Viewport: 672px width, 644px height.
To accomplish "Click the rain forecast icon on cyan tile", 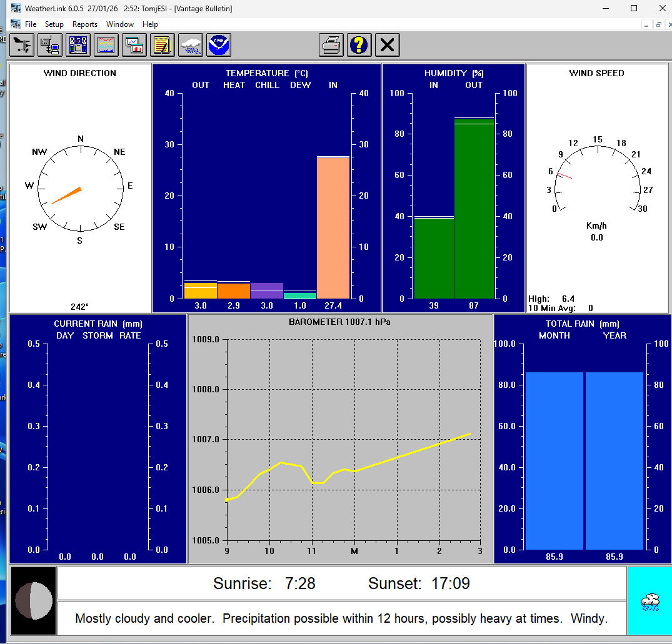I will pos(649,602).
